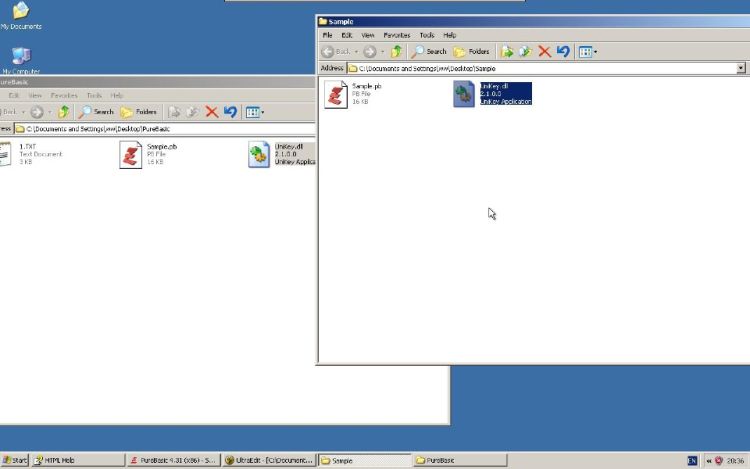Expand address bar dropdown in Sample window
This screenshot has height=469, width=750.
[741, 68]
